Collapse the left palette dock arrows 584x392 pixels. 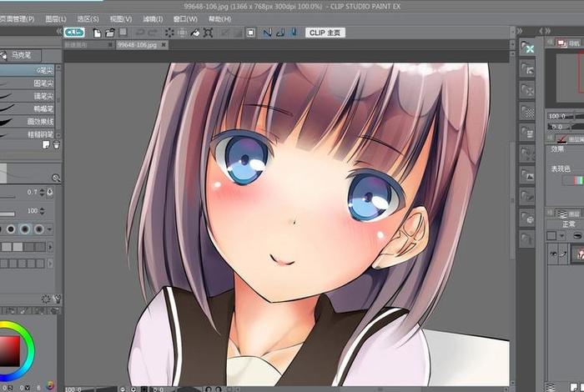59,31
